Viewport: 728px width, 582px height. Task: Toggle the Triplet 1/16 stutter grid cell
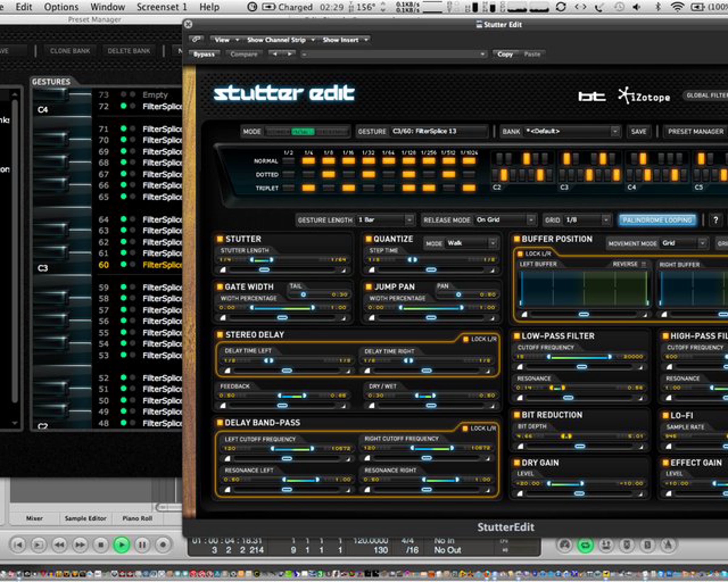click(x=349, y=188)
